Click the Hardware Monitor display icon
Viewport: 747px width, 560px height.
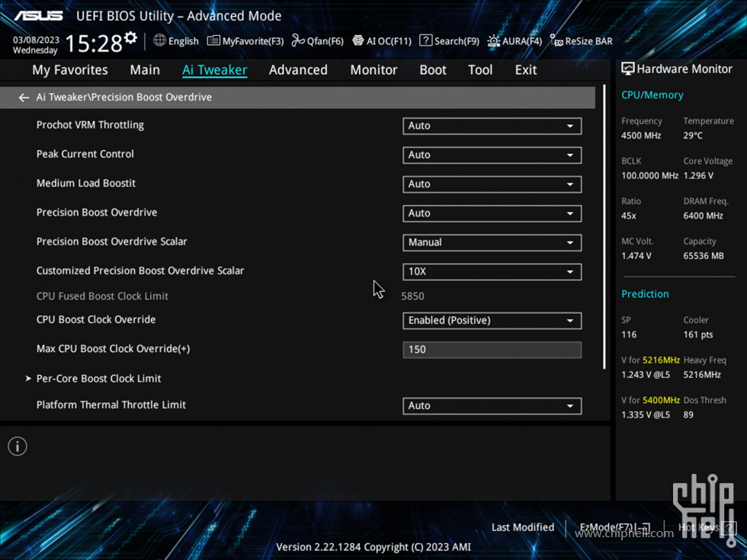(628, 69)
